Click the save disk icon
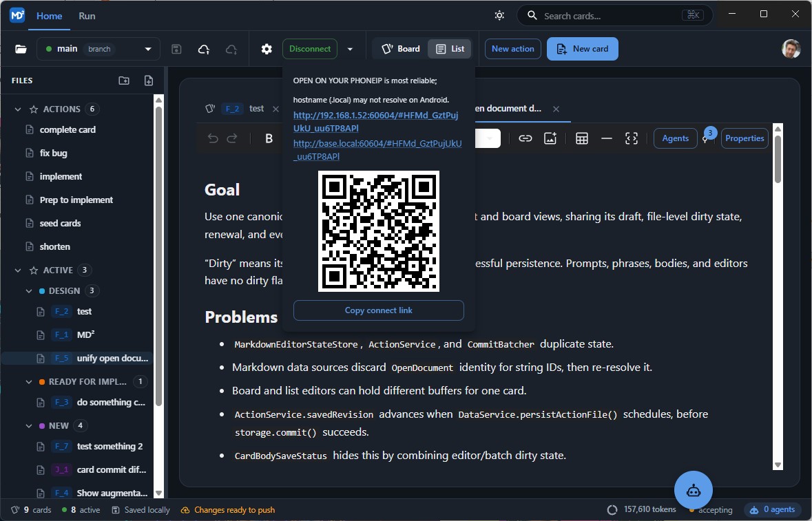The height and width of the screenshot is (521, 812). click(176, 49)
